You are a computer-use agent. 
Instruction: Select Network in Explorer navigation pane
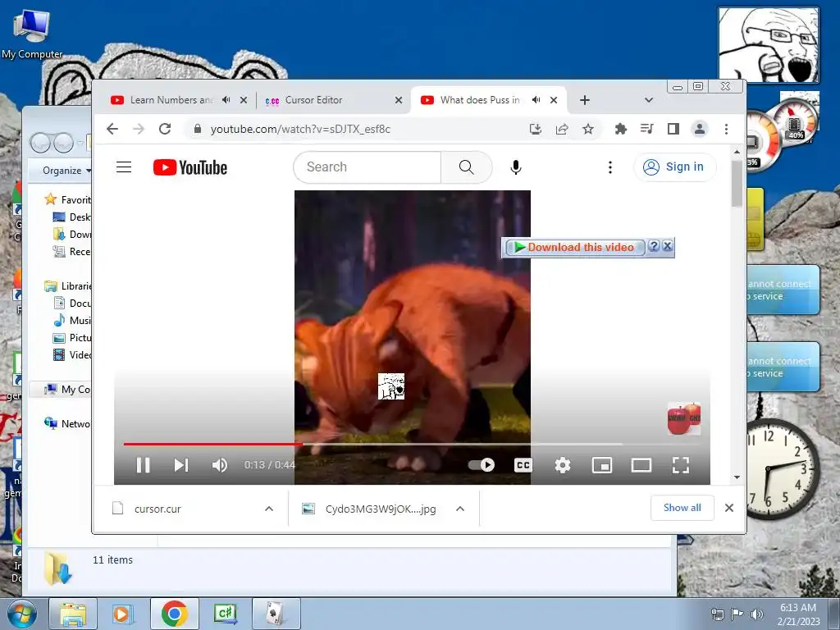(x=67, y=424)
